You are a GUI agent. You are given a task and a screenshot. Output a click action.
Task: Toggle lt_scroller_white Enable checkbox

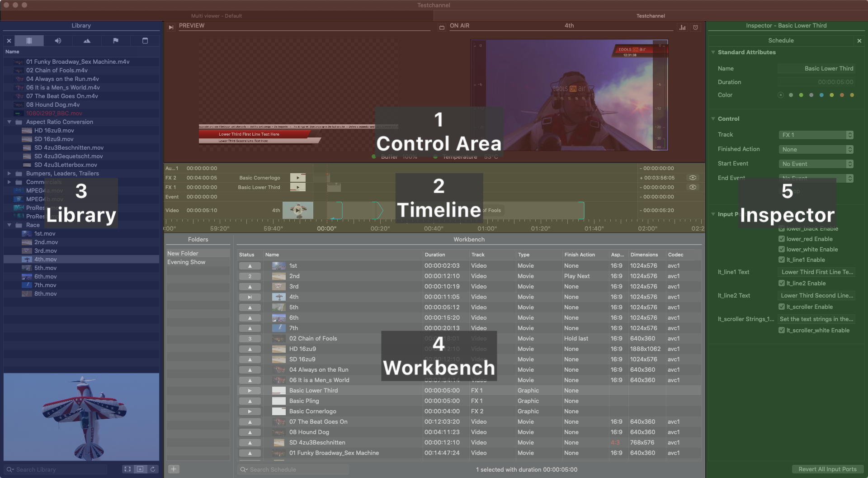tap(781, 330)
